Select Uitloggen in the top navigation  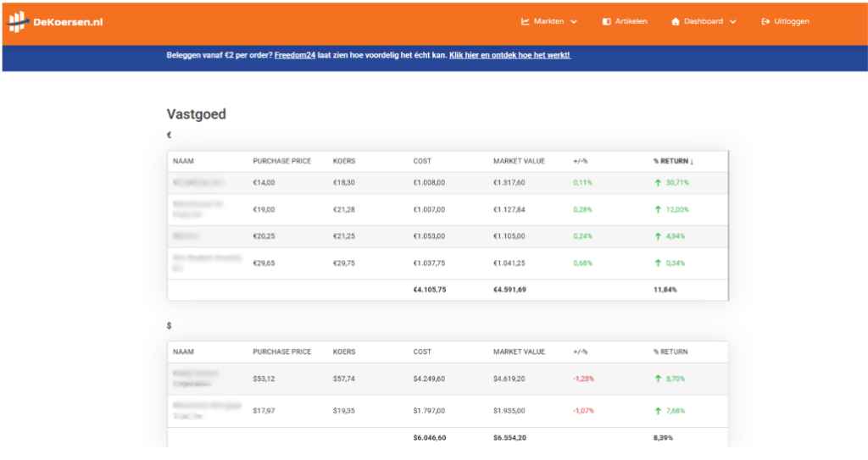click(792, 21)
